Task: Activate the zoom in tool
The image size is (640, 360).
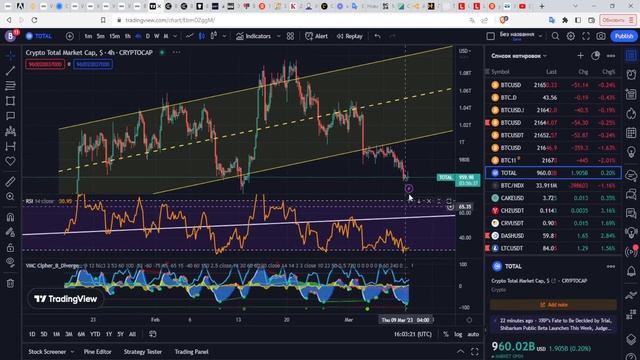Action: click(10, 197)
